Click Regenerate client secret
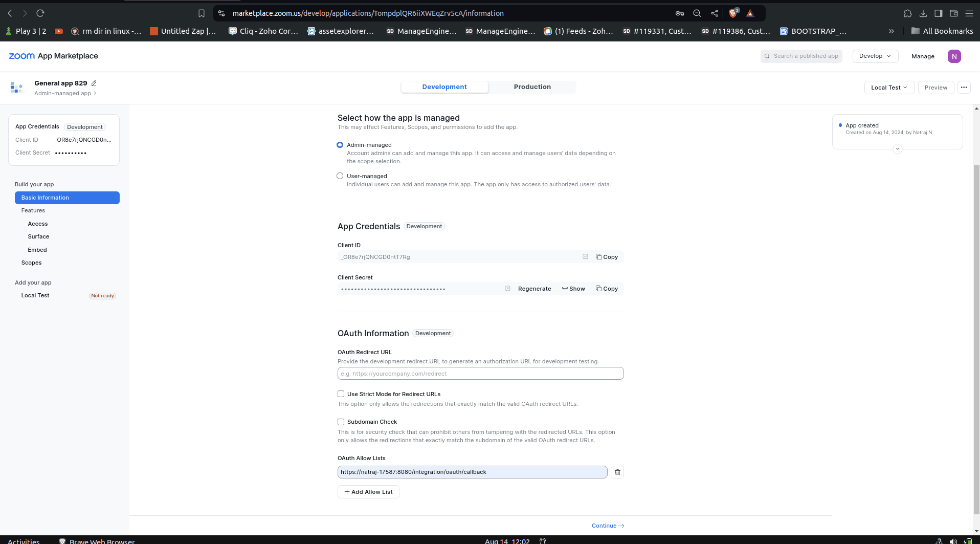This screenshot has width=980, height=544. pyautogui.click(x=534, y=289)
